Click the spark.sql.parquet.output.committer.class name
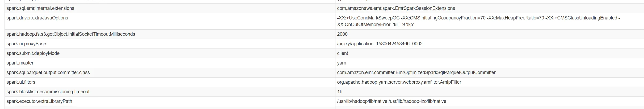 [48, 72]
